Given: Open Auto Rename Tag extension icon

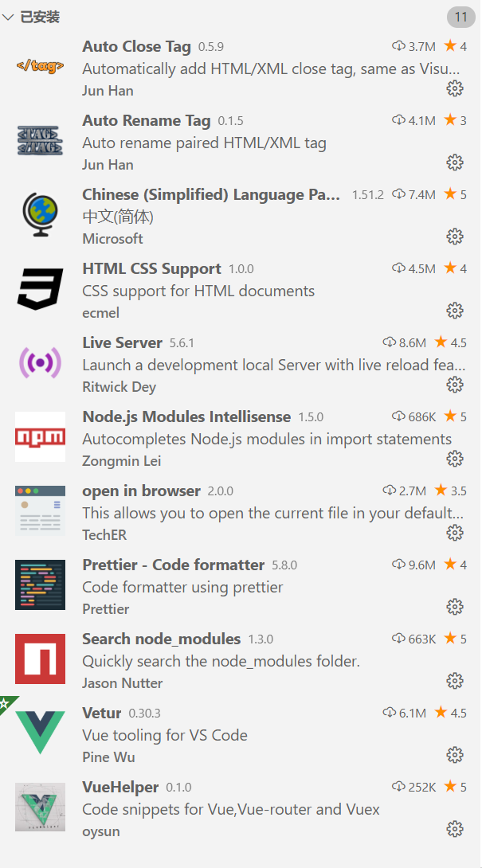Looking at the screenshot, I should (x=40, y=141).
